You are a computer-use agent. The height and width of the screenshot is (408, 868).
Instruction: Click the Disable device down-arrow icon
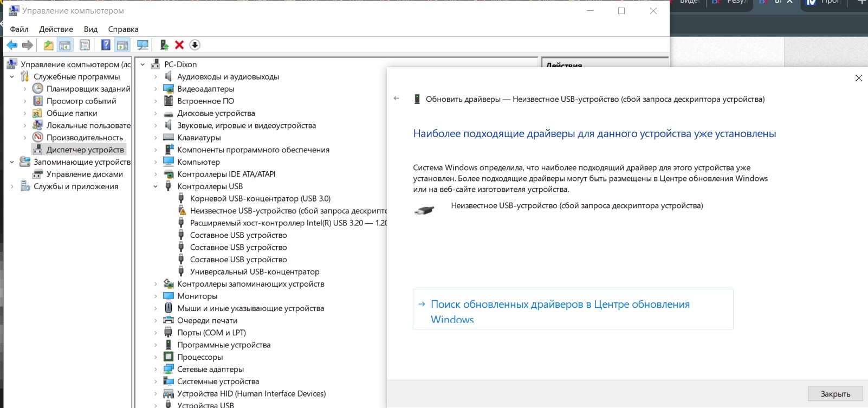point(195,45)
